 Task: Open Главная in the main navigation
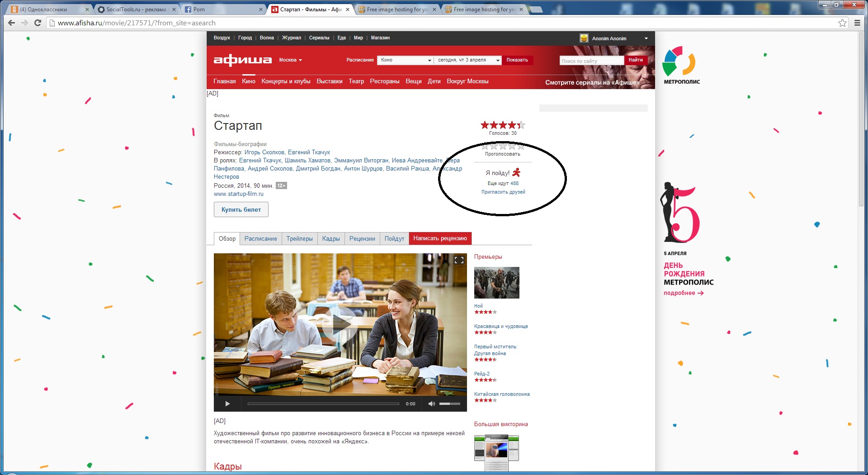(225, 81)
